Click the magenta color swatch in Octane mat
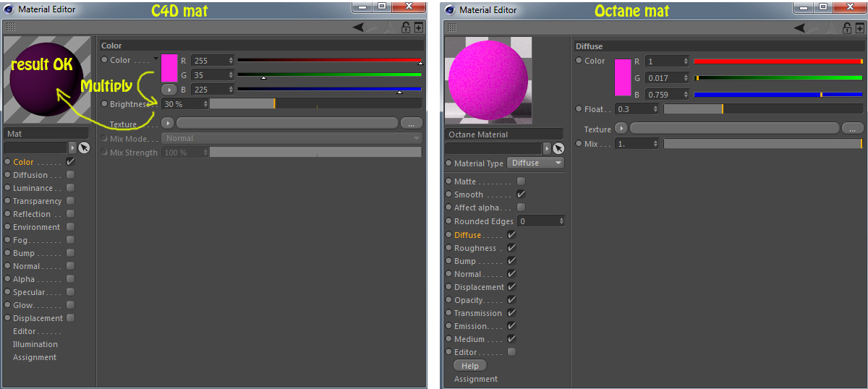 (622, 77)
